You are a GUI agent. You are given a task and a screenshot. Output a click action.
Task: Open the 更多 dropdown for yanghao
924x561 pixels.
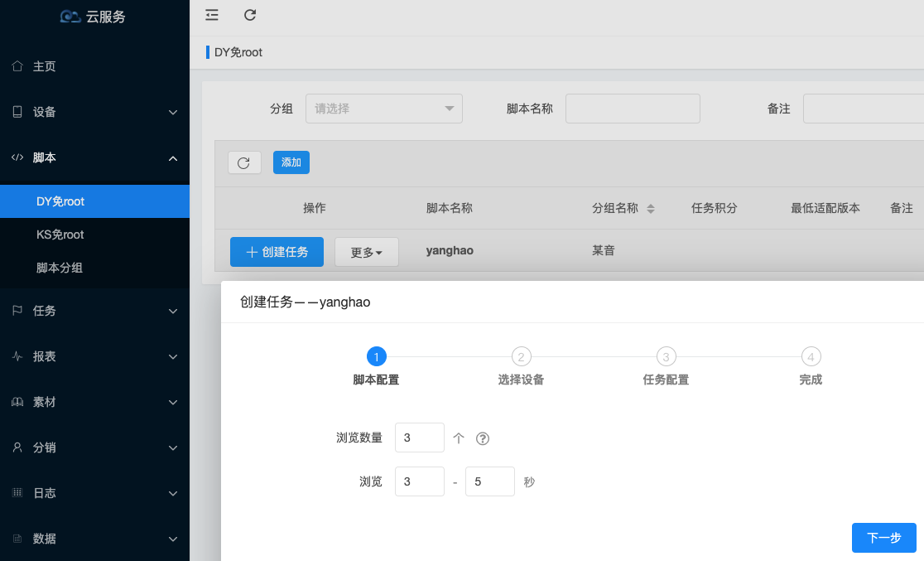(367, 252)
